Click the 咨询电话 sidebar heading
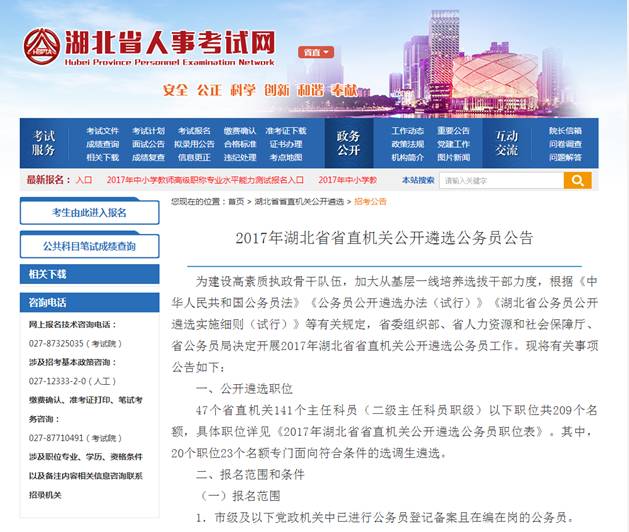The image size is (629, 532). pyautogui.click(x=48, y=302)
